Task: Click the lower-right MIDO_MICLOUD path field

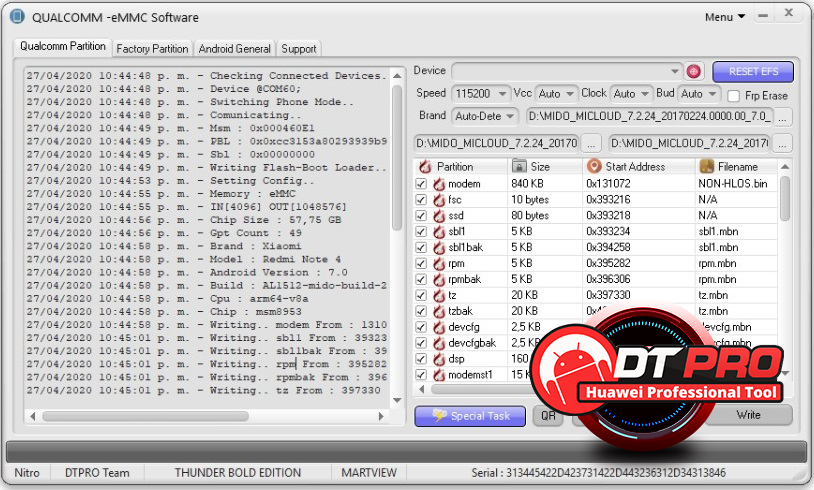Action: pos(690,143)
